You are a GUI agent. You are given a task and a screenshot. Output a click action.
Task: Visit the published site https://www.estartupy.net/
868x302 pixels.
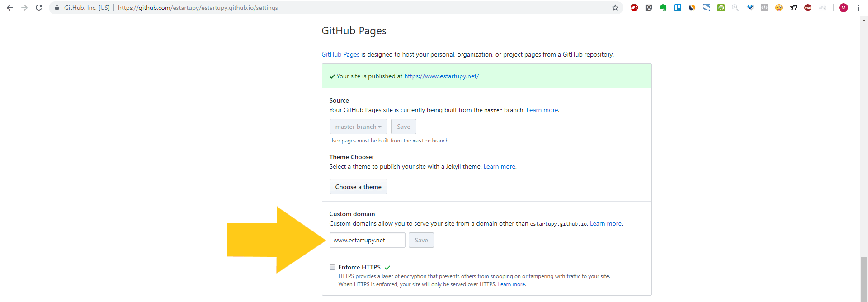click(x=442, y=76)
